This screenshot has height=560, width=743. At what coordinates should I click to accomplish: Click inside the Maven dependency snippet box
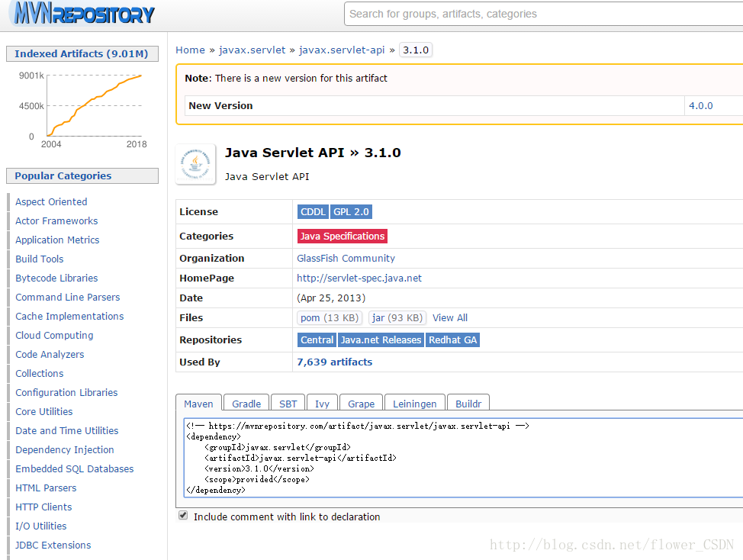tap(463, 458)
